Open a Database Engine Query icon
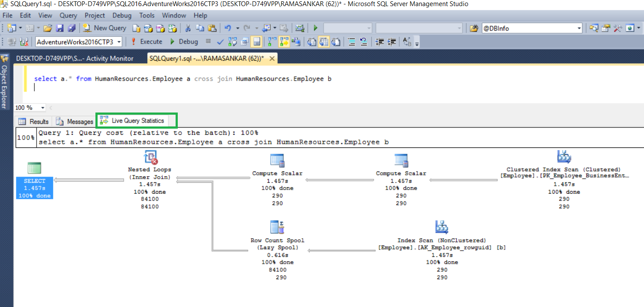This screenshot has width=644, height=307. (x=136, y=28)
